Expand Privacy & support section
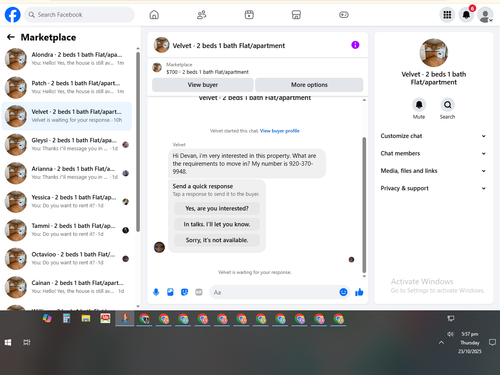The height and width of the screenshot is (375, 500). coord(433,188)
